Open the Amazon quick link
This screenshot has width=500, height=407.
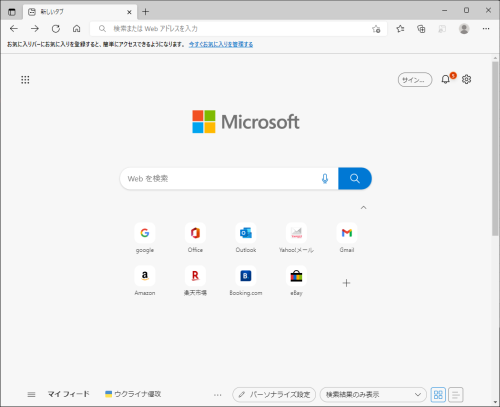click(x=145, y=281)
